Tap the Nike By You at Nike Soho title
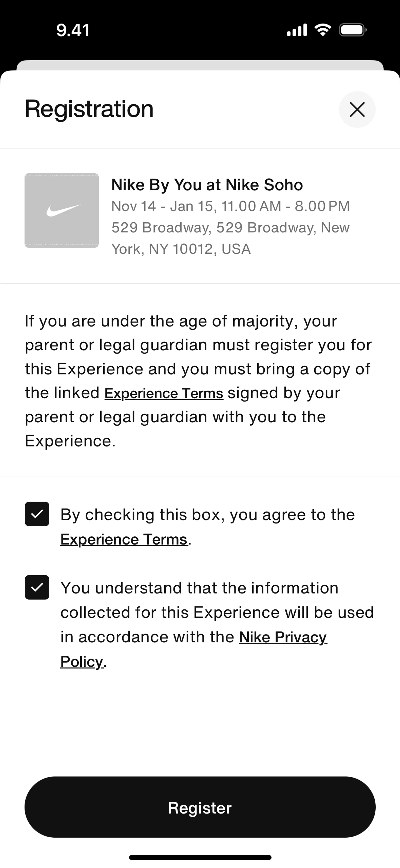 [x=207, y=185]
